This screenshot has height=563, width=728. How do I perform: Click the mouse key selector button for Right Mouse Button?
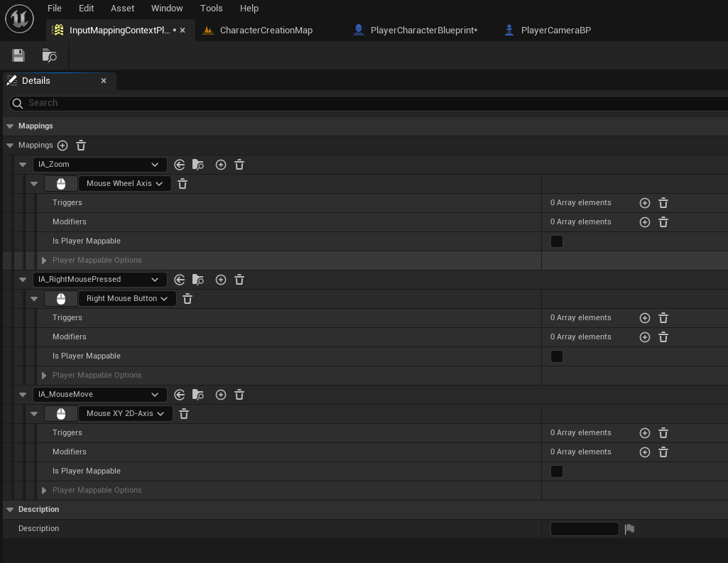coord(61,299)
